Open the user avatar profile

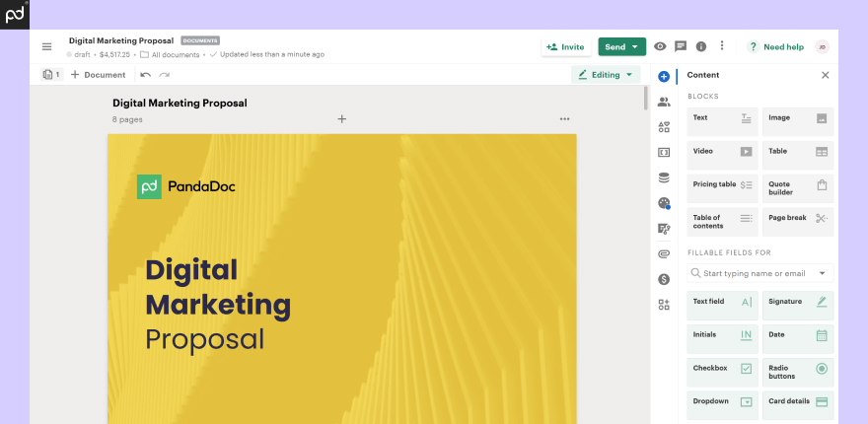click(822, 47)
